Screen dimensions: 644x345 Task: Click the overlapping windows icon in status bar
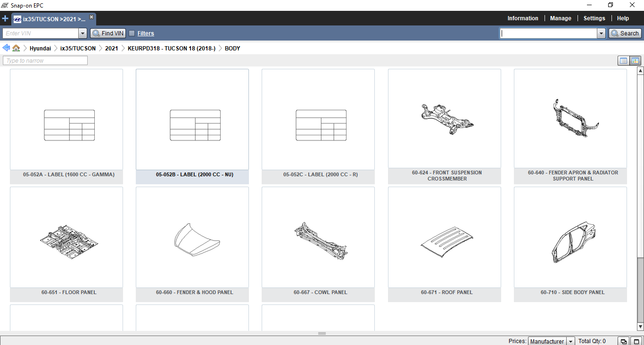click(x=623, y=341)
